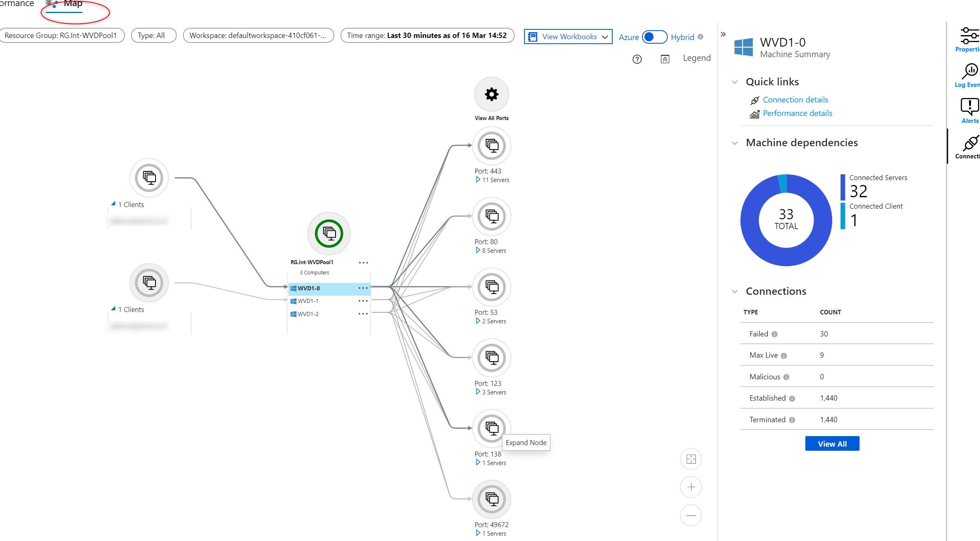Image resolution: width=980 pixels, height=541 pixels.
Task: Show info for Max Live connections
Action: (x=784, y=356)
